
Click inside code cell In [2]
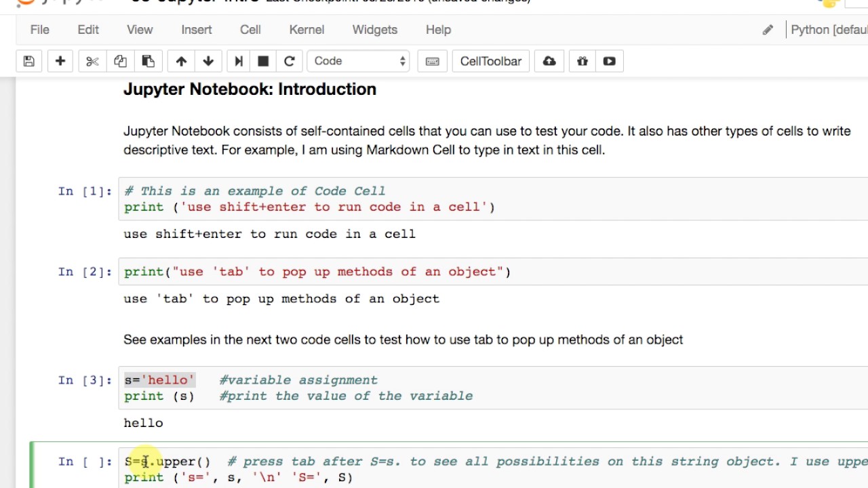pos(493,272)
